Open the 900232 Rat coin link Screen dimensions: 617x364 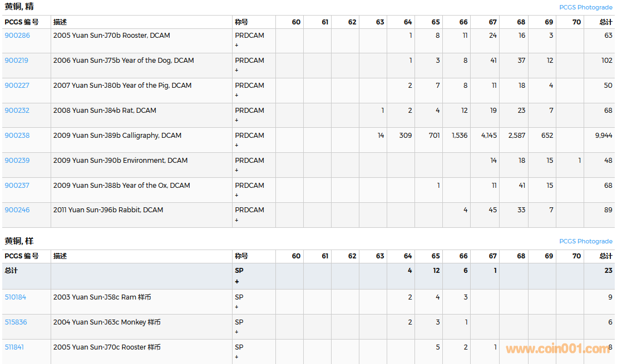click(x=17, y=111)
